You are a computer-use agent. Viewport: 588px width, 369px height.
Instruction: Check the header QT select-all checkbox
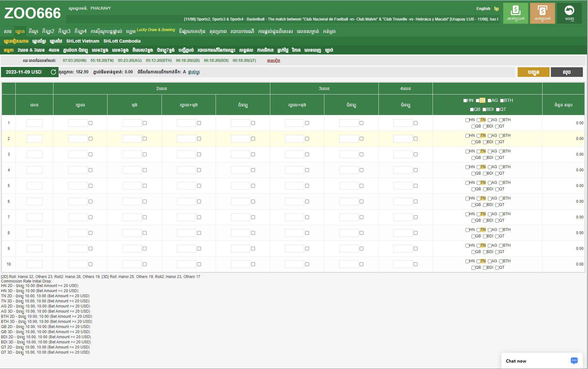point(498,110)
